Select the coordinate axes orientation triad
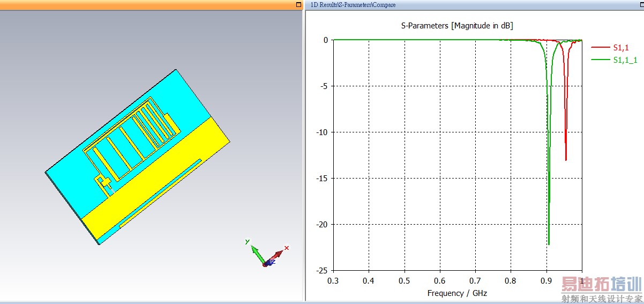 click(x=266, y=253)
